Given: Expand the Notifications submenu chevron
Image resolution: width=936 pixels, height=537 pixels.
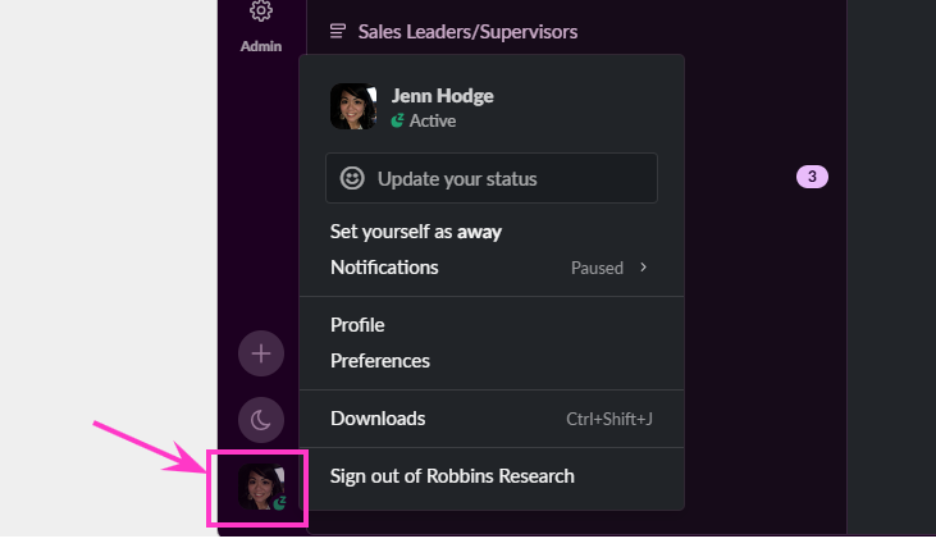Looking at the screenshot, I should [x=644, y=267].
